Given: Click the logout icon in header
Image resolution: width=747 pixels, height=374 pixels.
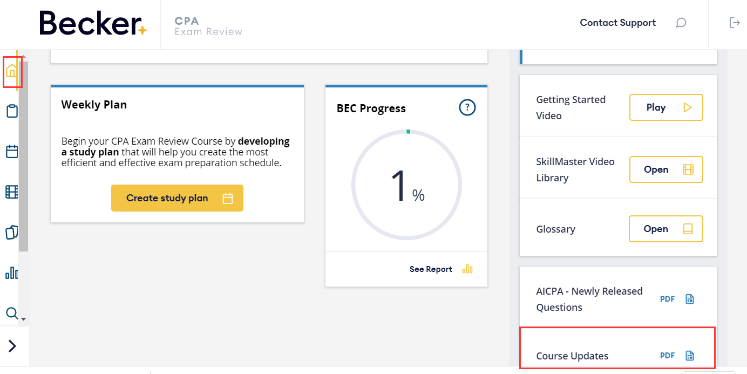Looking at the screenshot, I should (x=735, y=22).
